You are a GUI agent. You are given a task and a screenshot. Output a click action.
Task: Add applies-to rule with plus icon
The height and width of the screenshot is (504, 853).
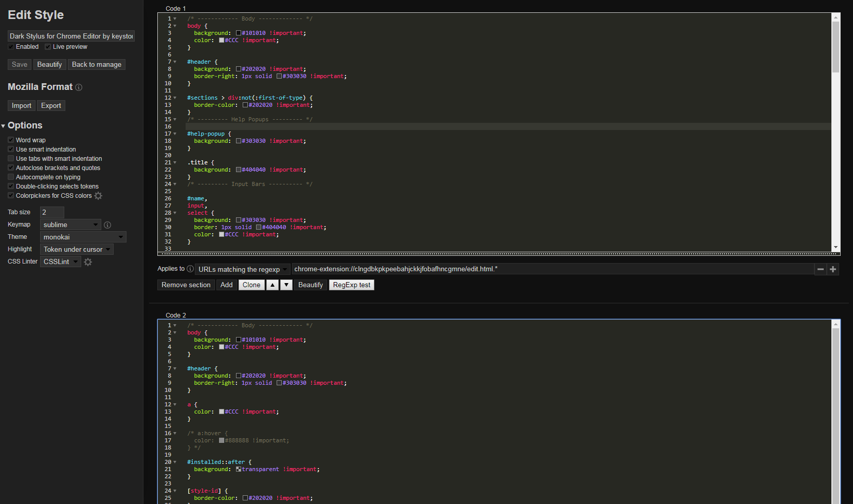click(x=833, y=269)
